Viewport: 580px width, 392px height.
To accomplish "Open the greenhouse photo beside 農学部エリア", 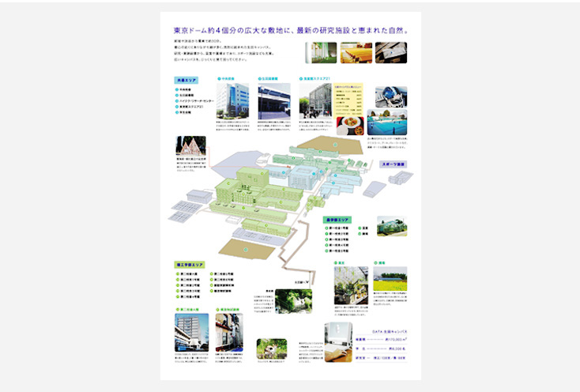I will (x=392, y=226).
